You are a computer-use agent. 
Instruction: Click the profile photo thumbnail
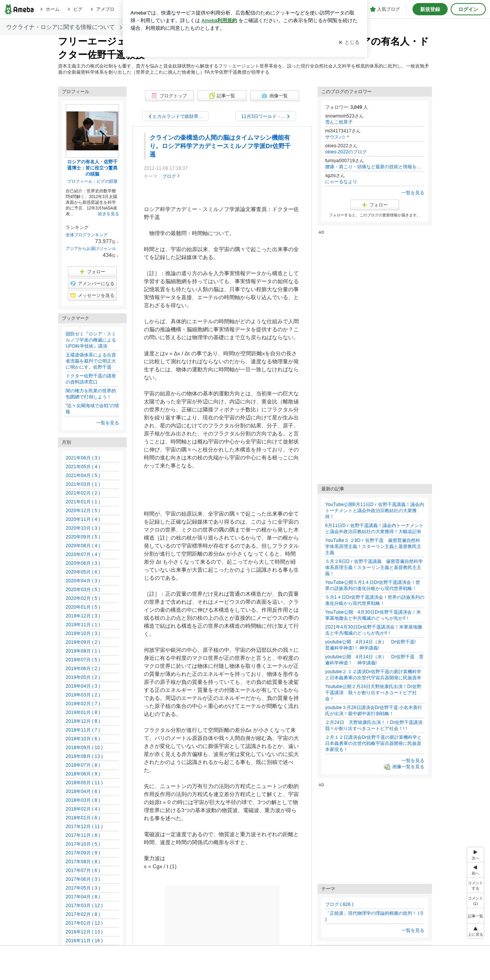(92, 131)
